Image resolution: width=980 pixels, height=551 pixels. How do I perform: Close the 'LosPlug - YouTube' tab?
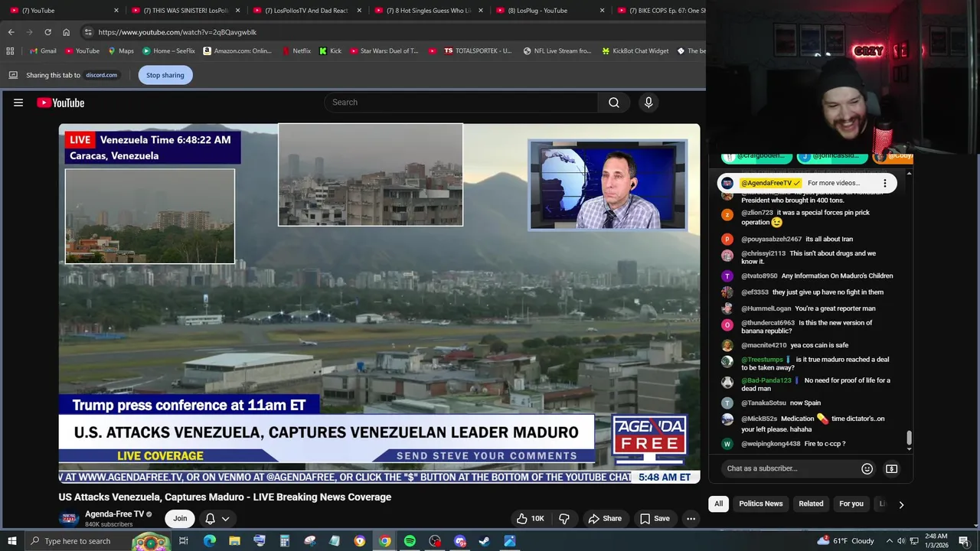(x=602, y=11)
